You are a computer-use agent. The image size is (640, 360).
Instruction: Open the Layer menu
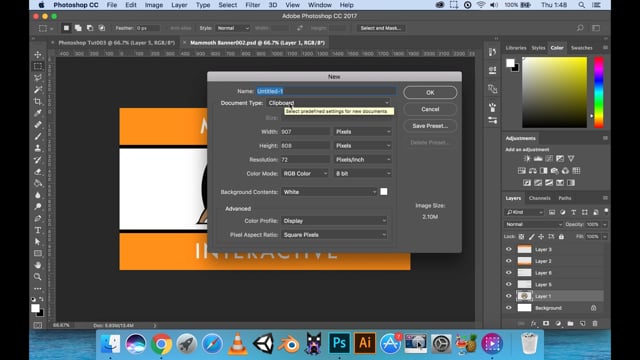click(x=179, y=5)
